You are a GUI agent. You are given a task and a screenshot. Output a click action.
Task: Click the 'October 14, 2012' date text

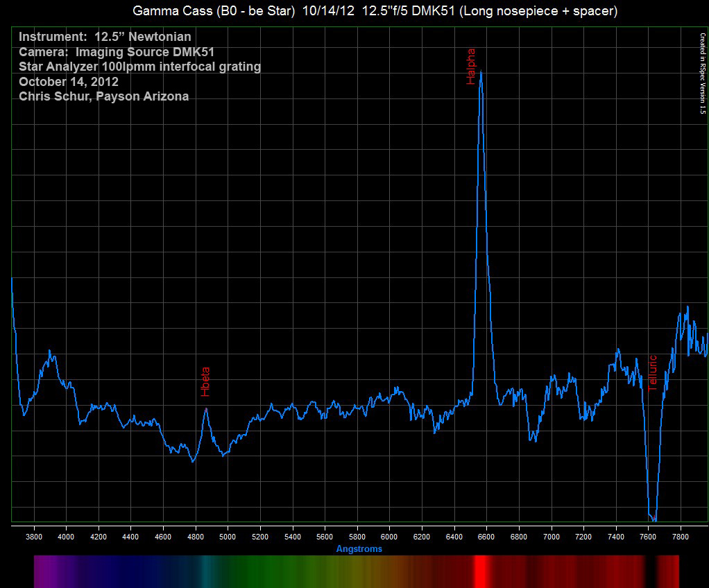coord(69,82)
